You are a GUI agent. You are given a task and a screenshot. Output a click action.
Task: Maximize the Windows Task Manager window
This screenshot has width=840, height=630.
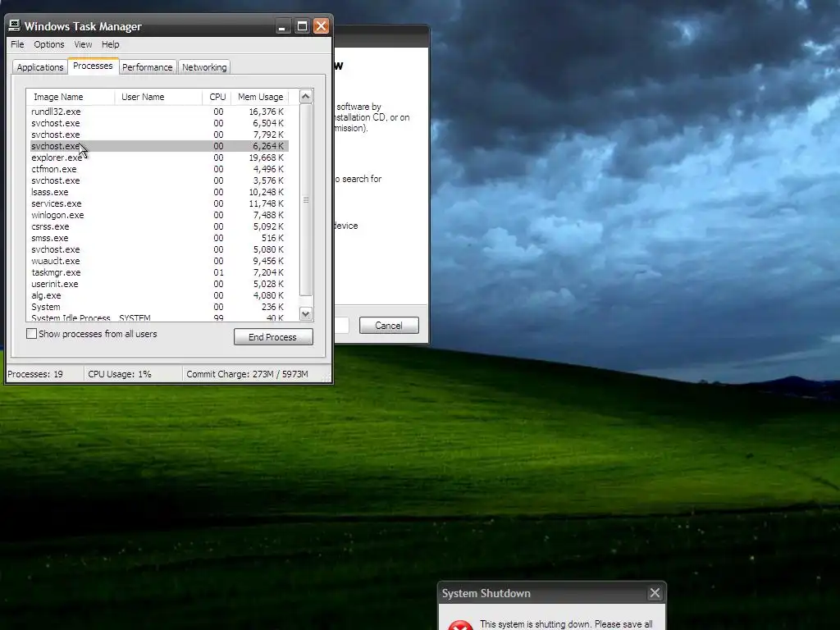[302, 26]
